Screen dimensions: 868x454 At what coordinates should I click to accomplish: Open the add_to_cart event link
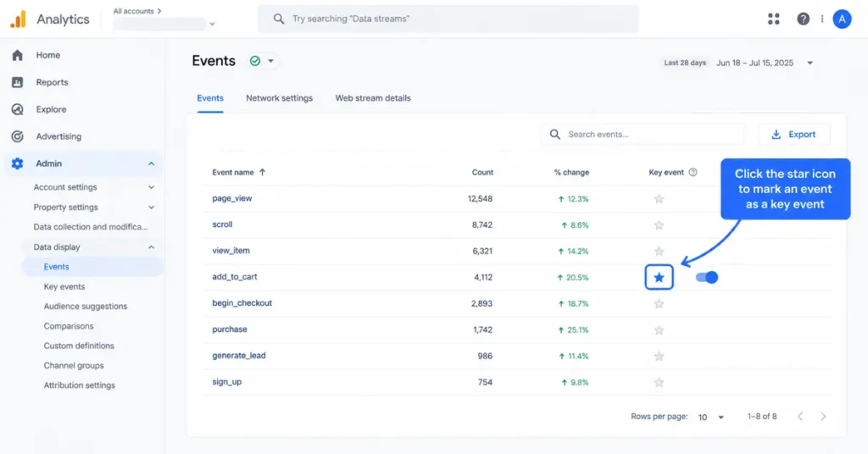coord(235,277)
